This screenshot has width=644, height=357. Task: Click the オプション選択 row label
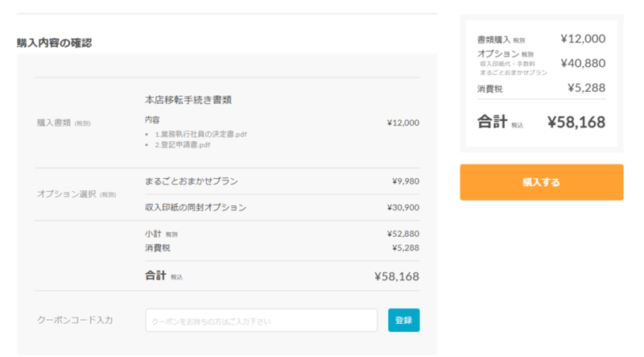(67, 194)
